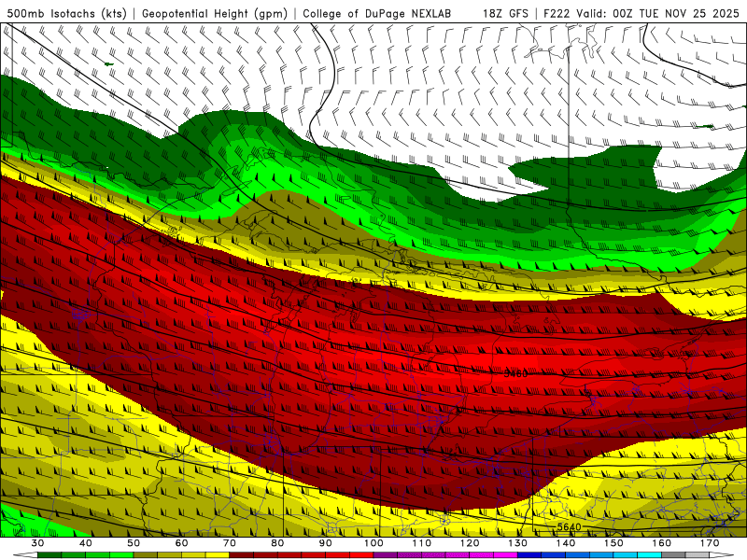Click the 160 knot legend label

662,543
